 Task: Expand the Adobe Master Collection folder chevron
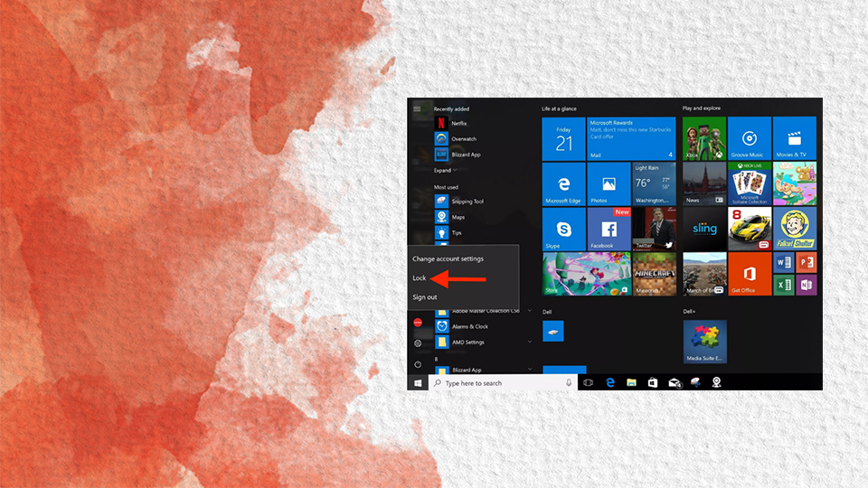point(530,311)
